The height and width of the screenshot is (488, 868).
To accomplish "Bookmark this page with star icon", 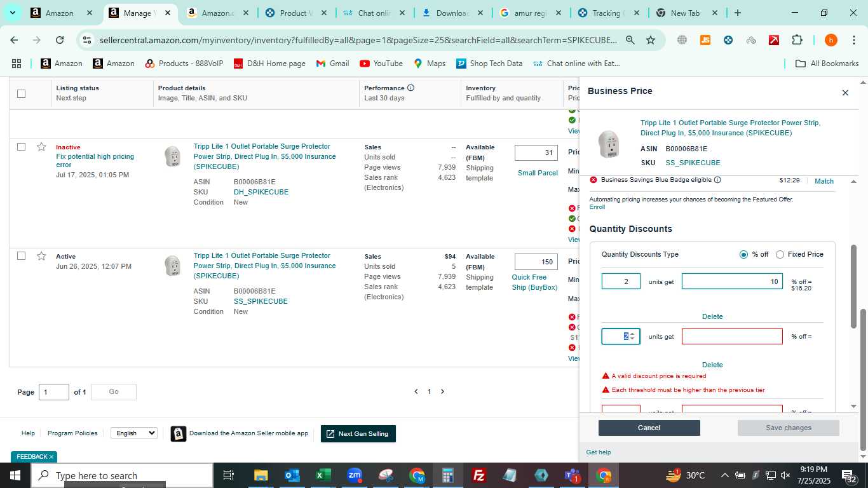I will click(651, 40).
